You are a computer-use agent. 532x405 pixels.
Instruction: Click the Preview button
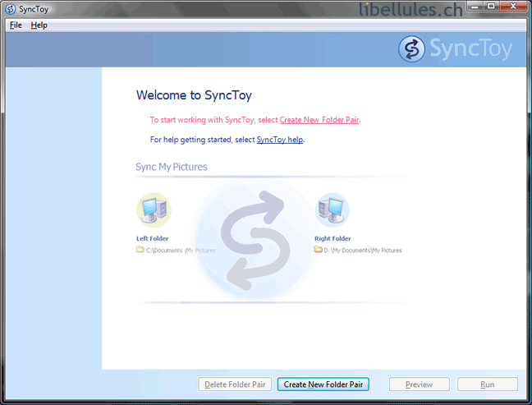click(419, 384)
